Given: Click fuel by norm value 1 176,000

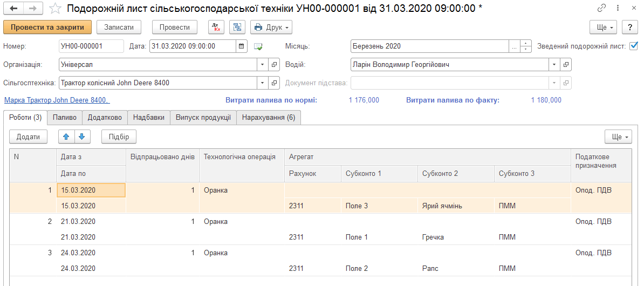Looking at the screenshot, I should coord(364,100).
